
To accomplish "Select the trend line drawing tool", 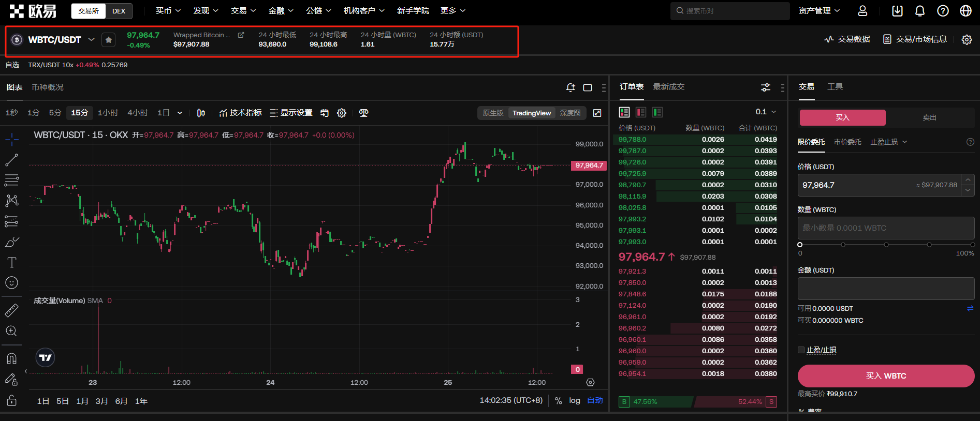I will pyautogui.click(x=11, y=160).
